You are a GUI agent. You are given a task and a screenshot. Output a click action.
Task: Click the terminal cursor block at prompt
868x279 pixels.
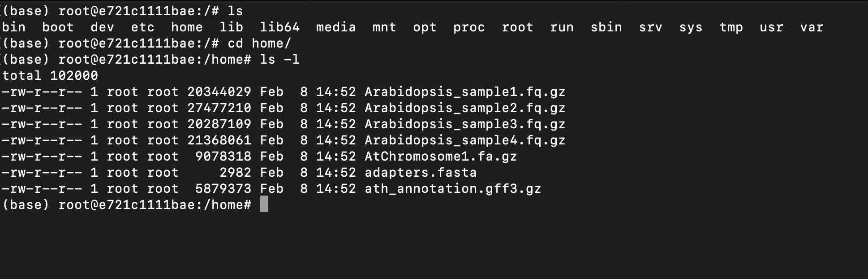coord(264,204)
